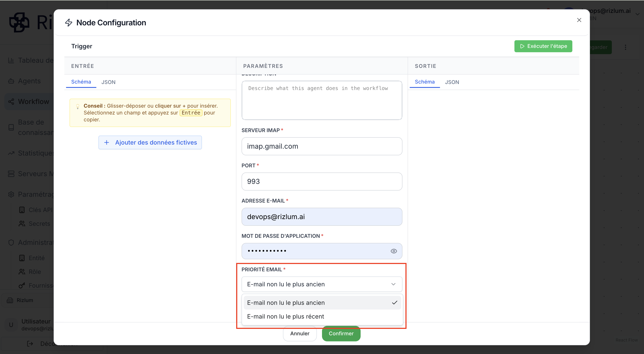Reveal the application password with eye icon
The width and height of the screenshot is (644, 354).
click(393, 251)
